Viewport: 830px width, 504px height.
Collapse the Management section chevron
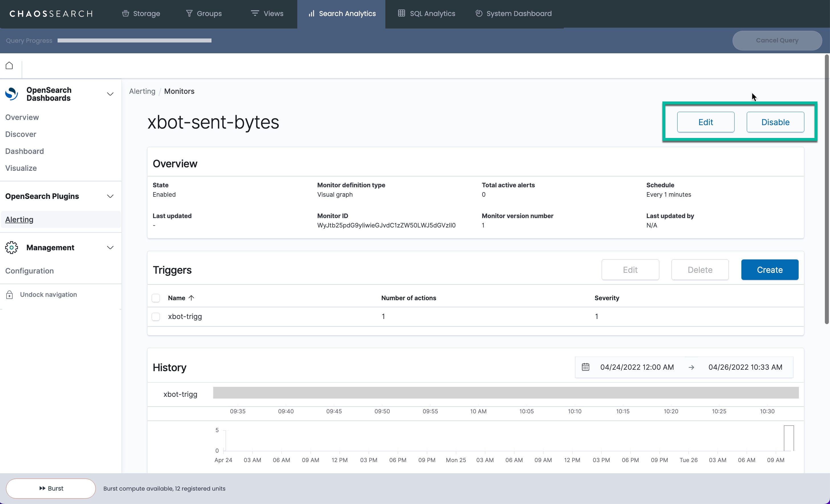(110, 248)
